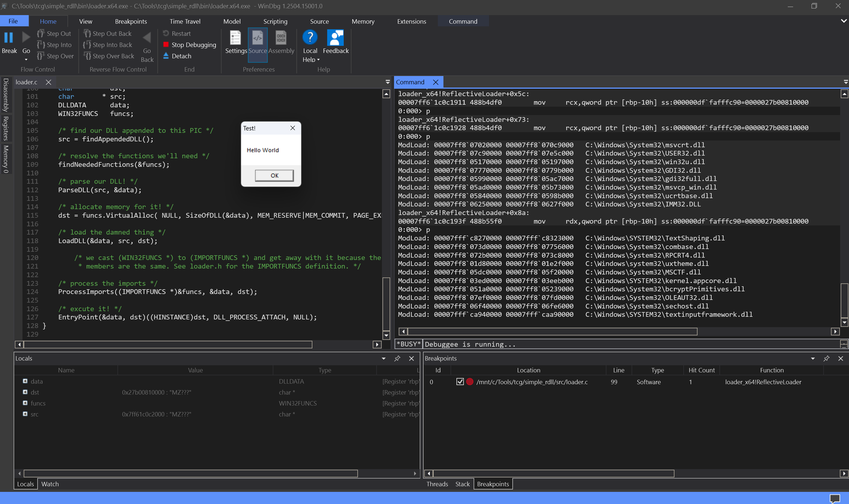Expand the funcs local variable

click(x=25, y=403)
